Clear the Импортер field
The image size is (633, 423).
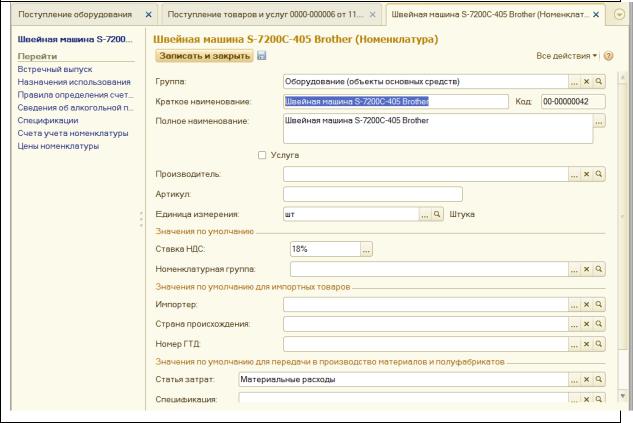click(x=587, y=304)
